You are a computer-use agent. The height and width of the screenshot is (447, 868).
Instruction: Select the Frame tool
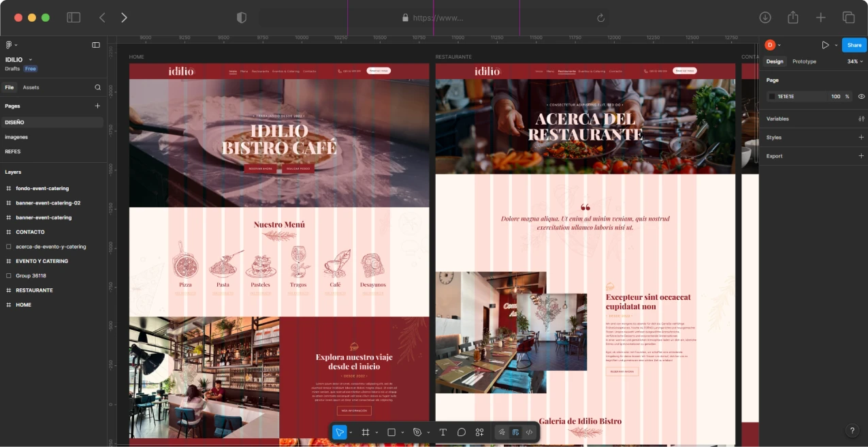[x=366, y=432]
